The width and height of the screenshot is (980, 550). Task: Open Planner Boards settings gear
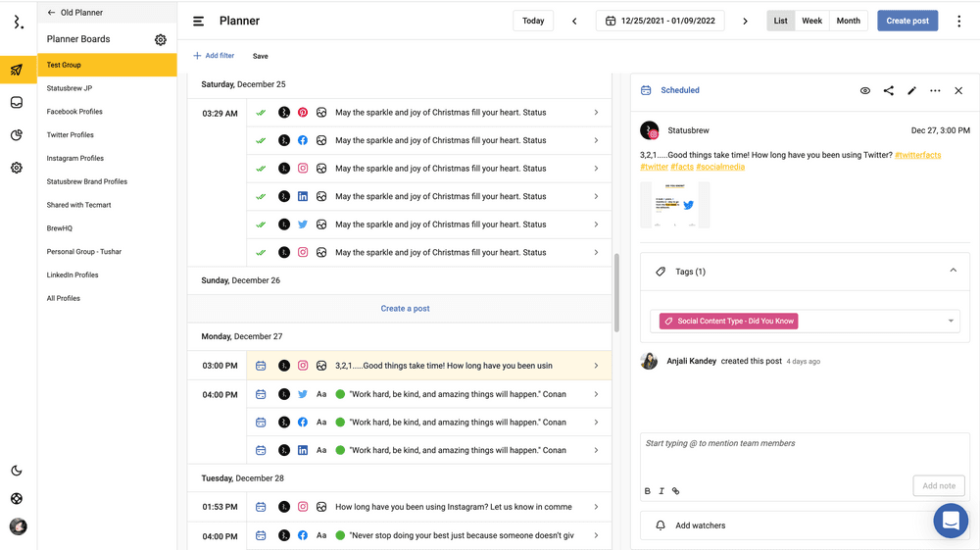161,40
